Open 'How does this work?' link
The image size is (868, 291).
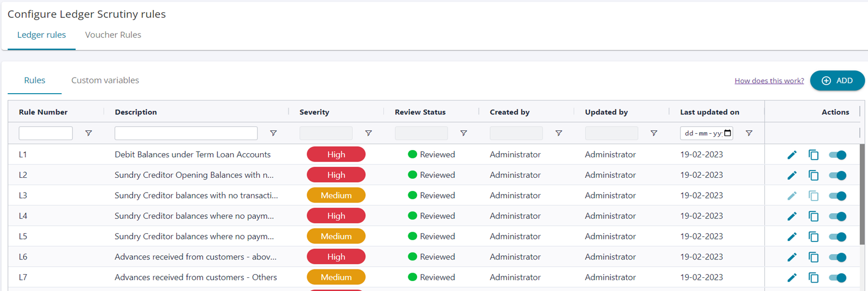(x=769, y=81)
